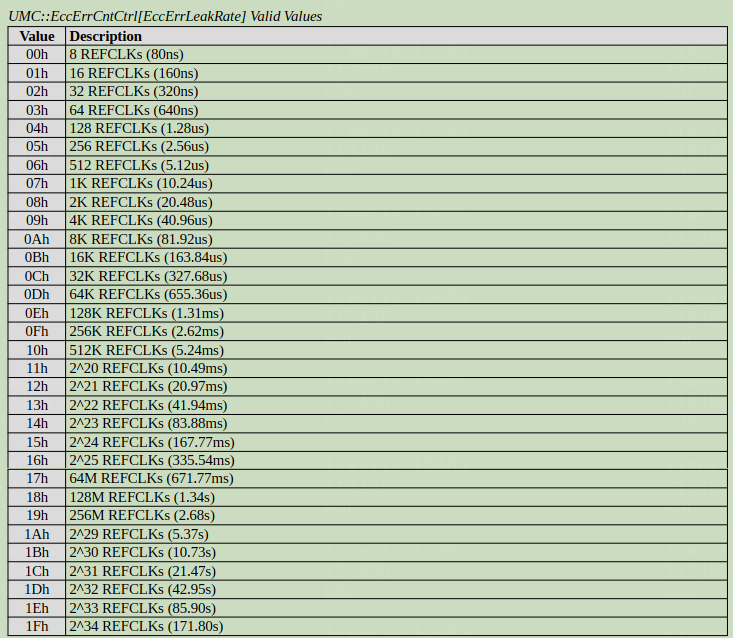Select value cell '03h'
733x638 pixels.
pyautogui.click(x=37, y=110)
